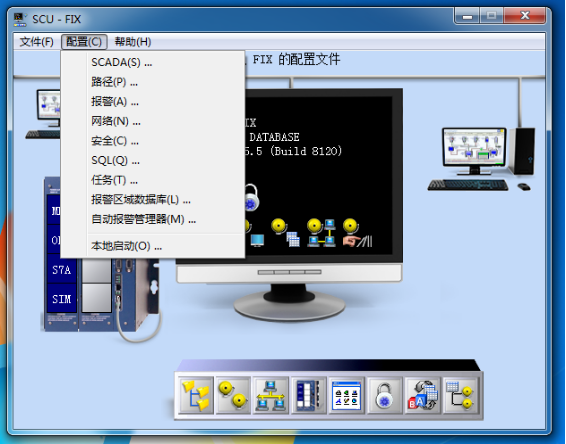Click the remote workstation computer on right
Viewport: 566px width, 444px height.
[482, 159]
